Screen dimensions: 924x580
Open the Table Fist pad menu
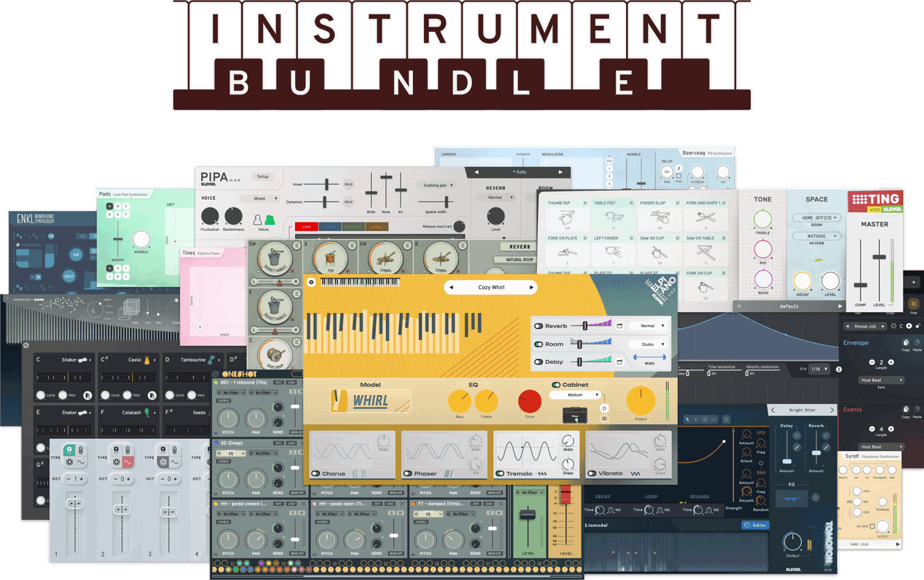[631, 203]
